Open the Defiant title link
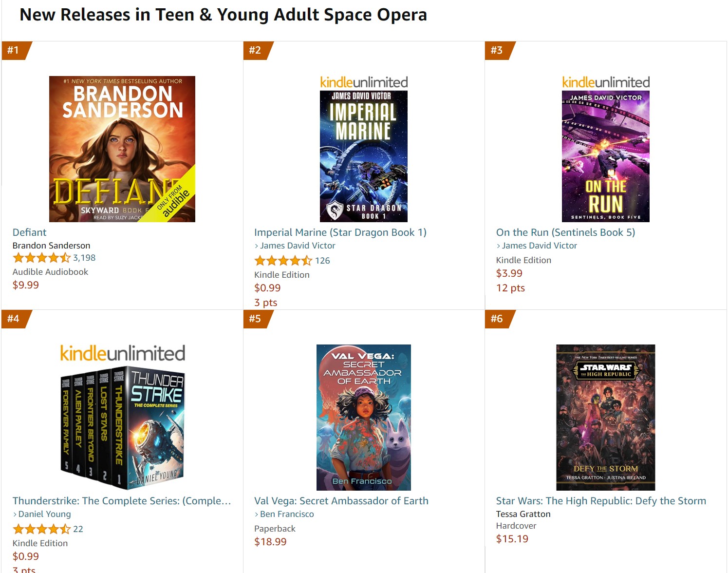Screen dimensions: 728x573 click(30, 232)
